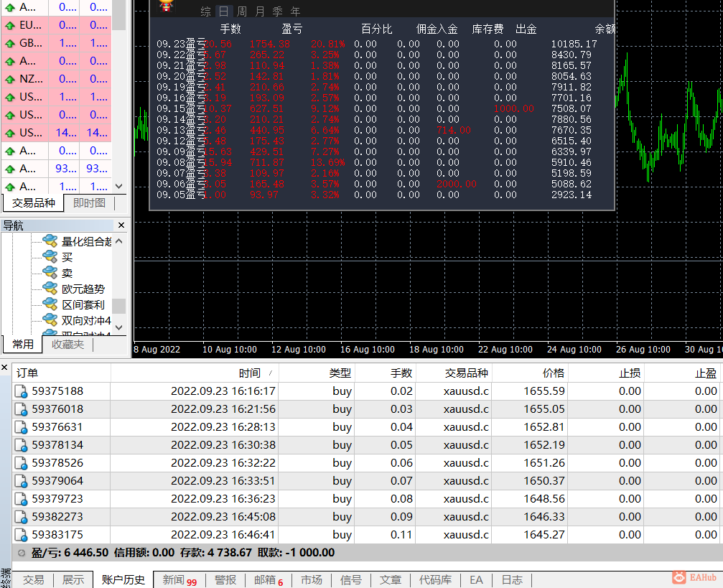Image resolution: width=723 pixels, height=588 pixels.
Task: Select the 1754.38 profit value for 09.23
Action: (270, 45)
